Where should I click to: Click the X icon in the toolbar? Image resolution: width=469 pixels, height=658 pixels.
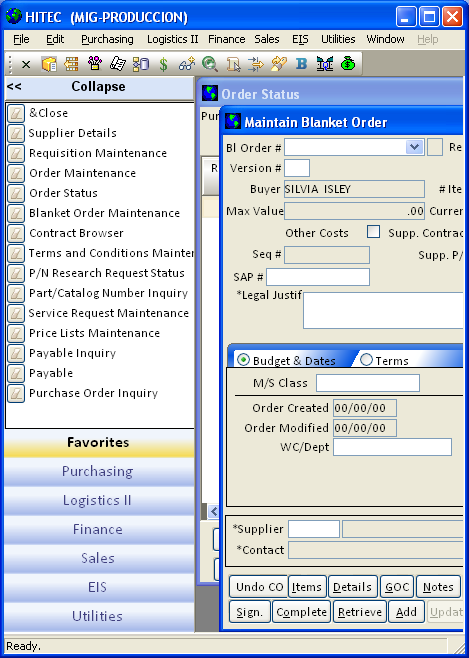26,65
